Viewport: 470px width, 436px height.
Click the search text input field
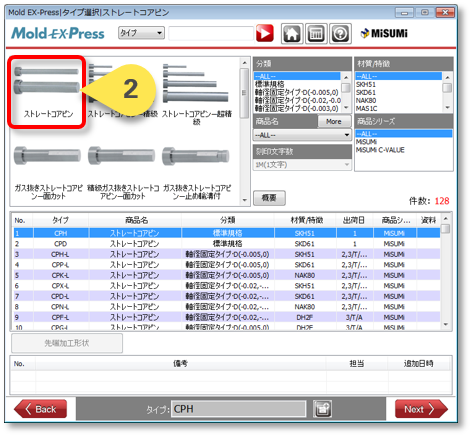(211, 33)
